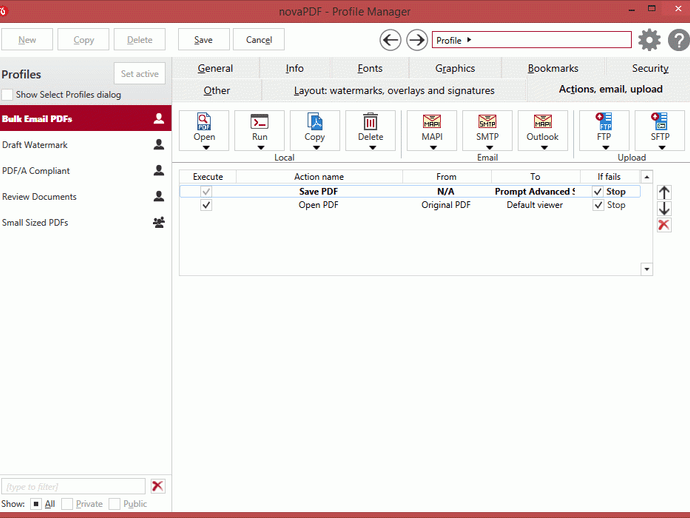Move selected action up with arrow
Viewport: 690px width, 518px height.
pos(664,192)
